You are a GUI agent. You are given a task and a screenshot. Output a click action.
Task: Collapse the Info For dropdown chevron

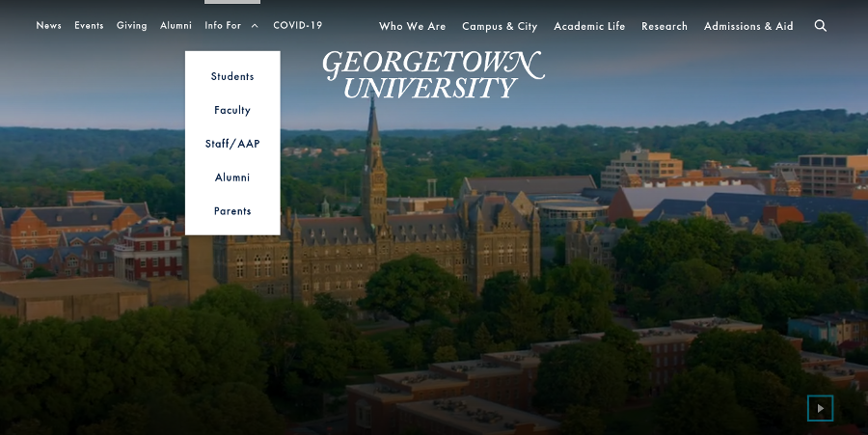tap(255, 25)
